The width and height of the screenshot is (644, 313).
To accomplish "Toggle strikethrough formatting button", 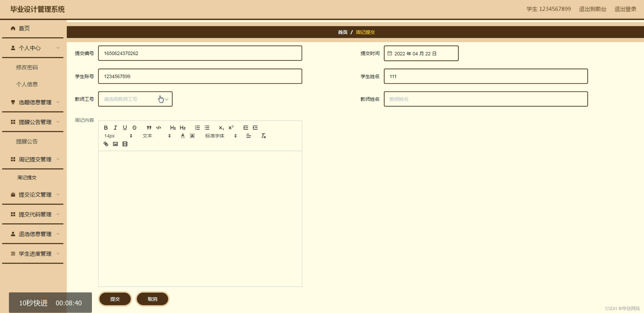I will coord(134,128).
